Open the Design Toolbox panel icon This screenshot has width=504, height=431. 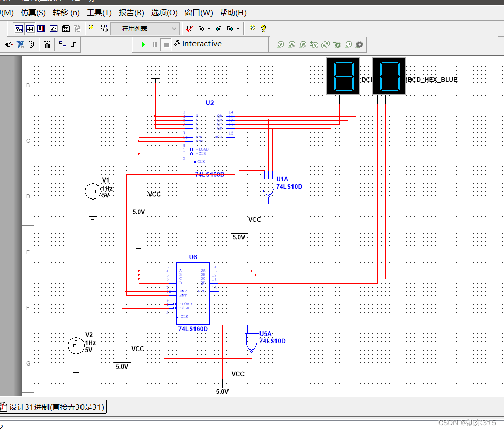click(x=19, y=28)
